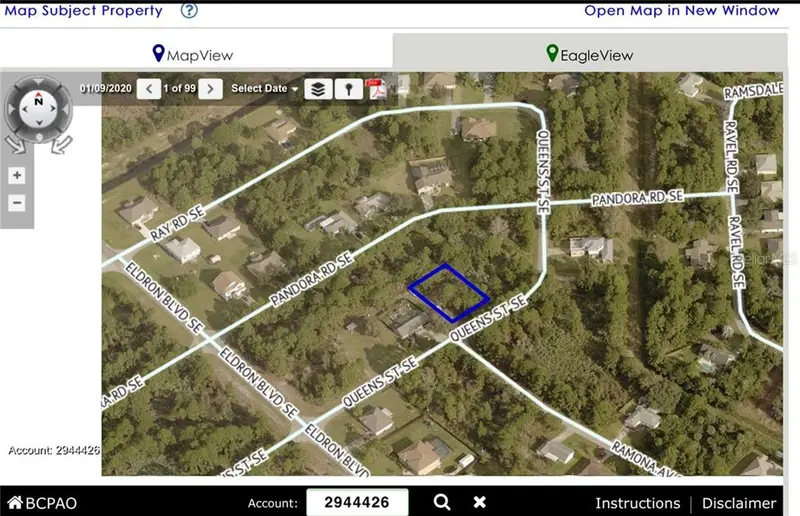Viewport: 800px width, 516px height.
Task: Click the RAY RD SE street label
Action: (x=177, y=223)
